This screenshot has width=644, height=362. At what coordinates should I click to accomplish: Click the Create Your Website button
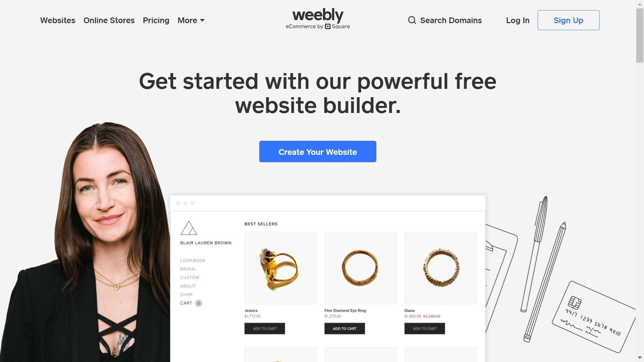[x=318, y=152]
